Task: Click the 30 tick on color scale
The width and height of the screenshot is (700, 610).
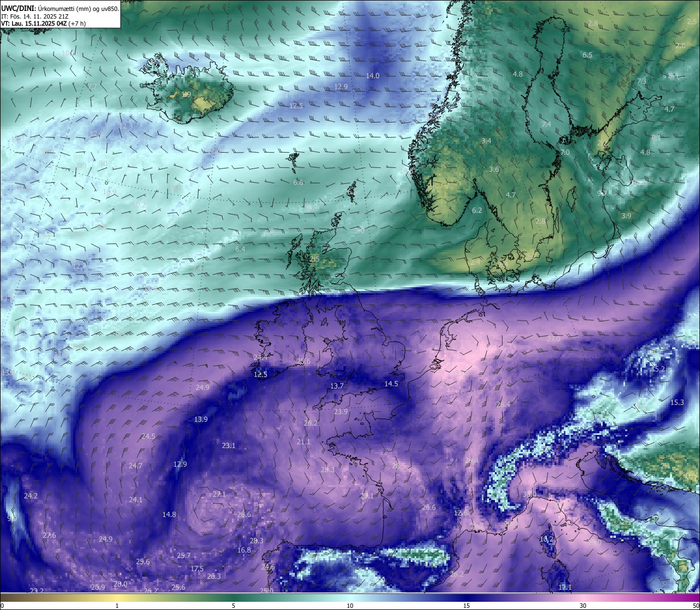Action: (583, 606)
